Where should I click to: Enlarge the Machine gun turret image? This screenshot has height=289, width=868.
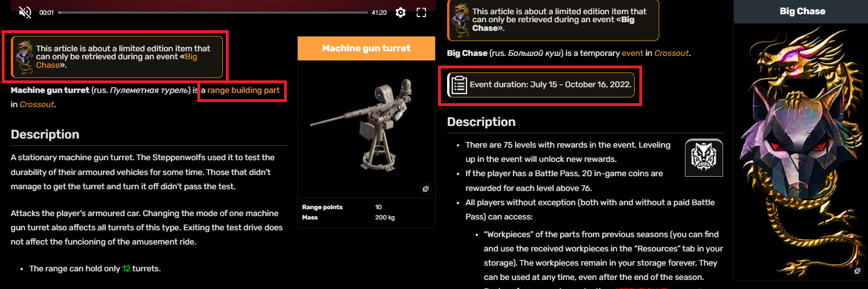[425, 189]
